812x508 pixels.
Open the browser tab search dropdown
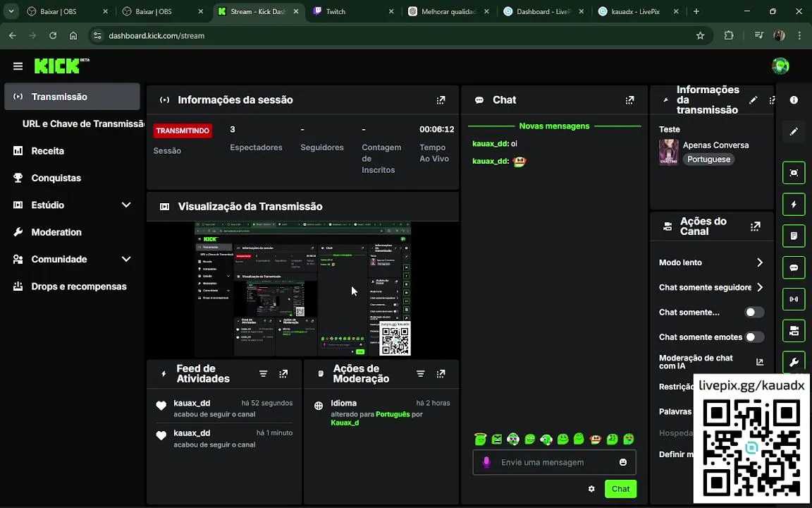[x=11, y=11]
